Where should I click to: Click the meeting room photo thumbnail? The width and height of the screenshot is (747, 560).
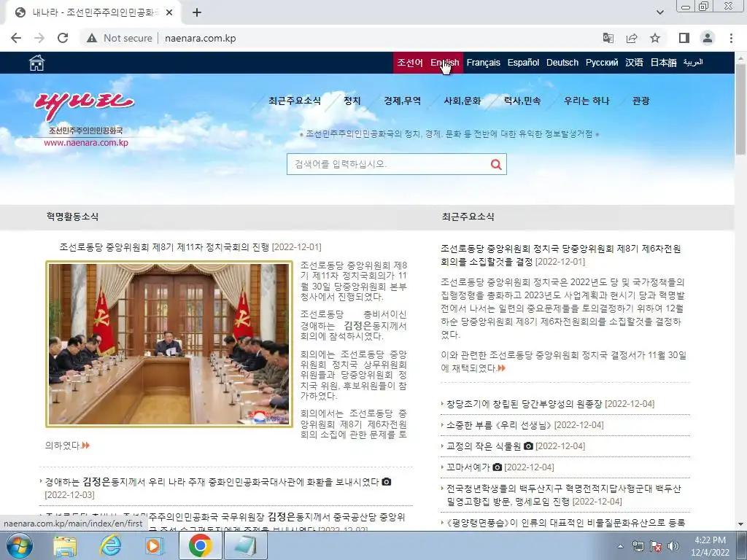(x=169, y=344)
